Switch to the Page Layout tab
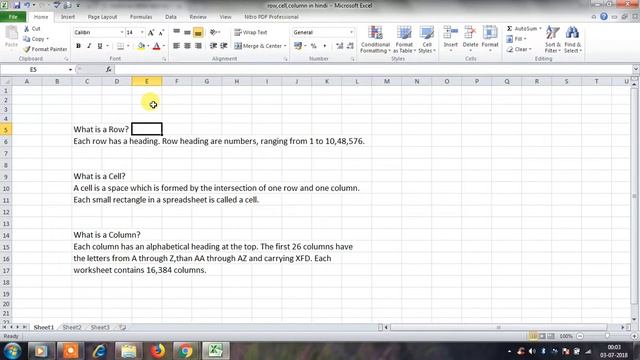640x360 pixels. (102, 17)
